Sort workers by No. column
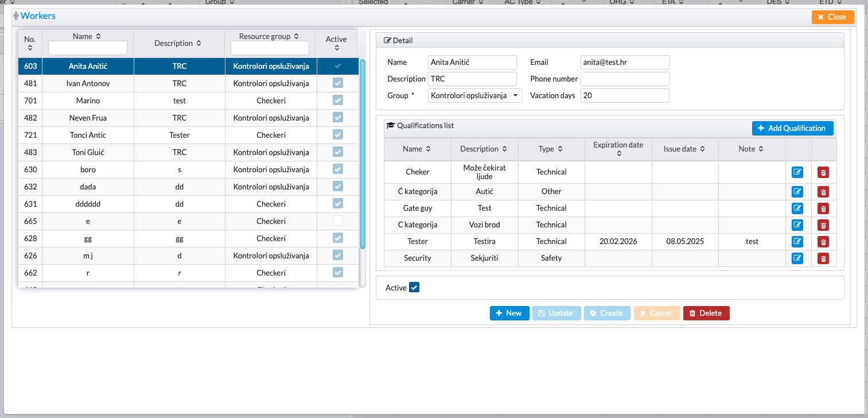 (30, 48)
